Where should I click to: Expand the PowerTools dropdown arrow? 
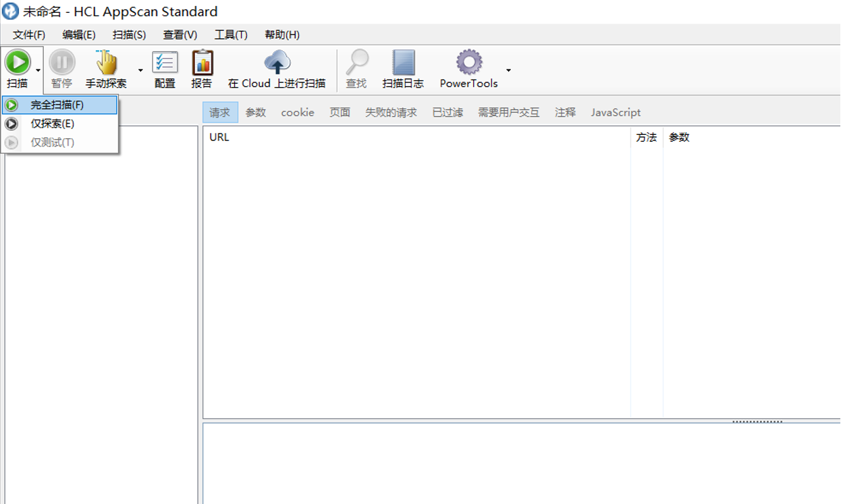[508, 70]
